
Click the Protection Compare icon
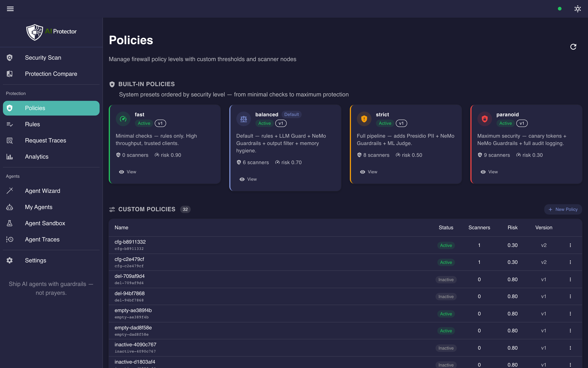tap(10, 74)
